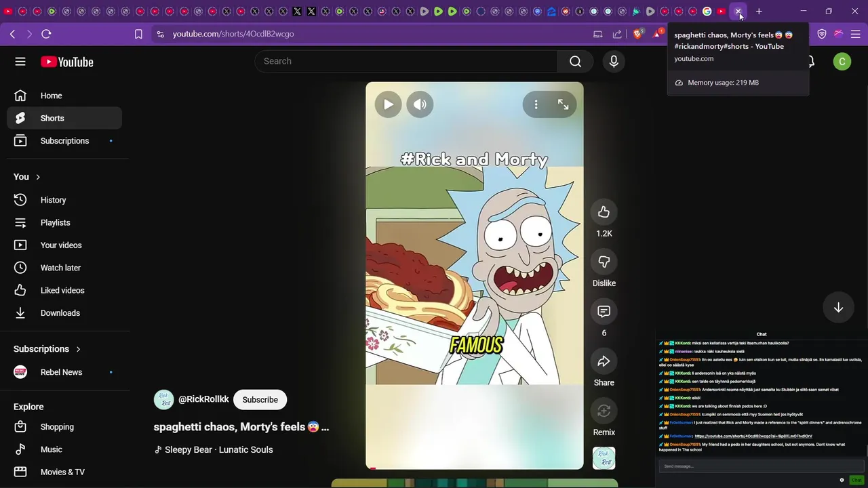
Task: Expand the spaghetti chaos title text
Action: (241, 427)
